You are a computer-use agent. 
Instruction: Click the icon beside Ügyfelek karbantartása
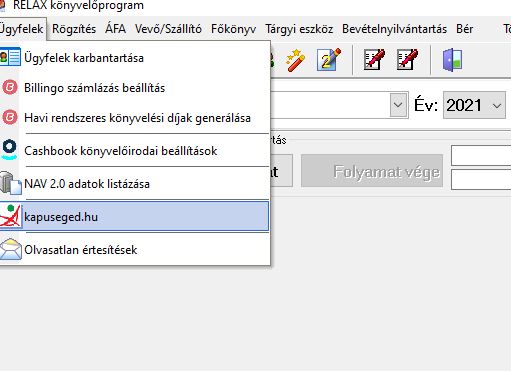click(x=10, y=58)
